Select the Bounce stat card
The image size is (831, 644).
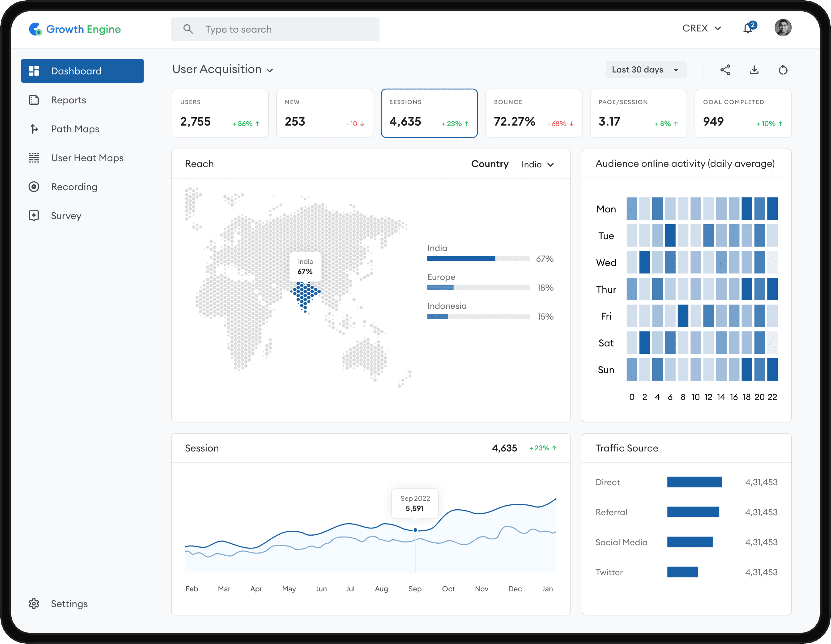pos(533,113)
